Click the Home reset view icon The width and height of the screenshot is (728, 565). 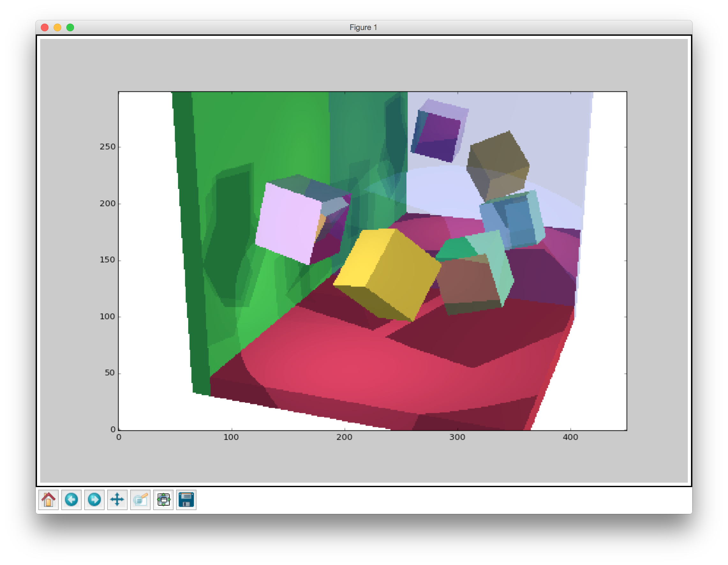click(x=48, y=500)
